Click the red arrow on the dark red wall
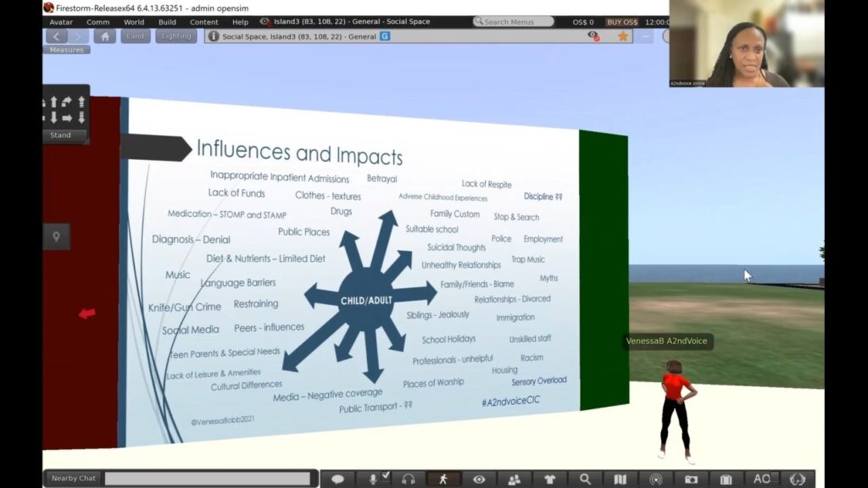 (87, 313)
